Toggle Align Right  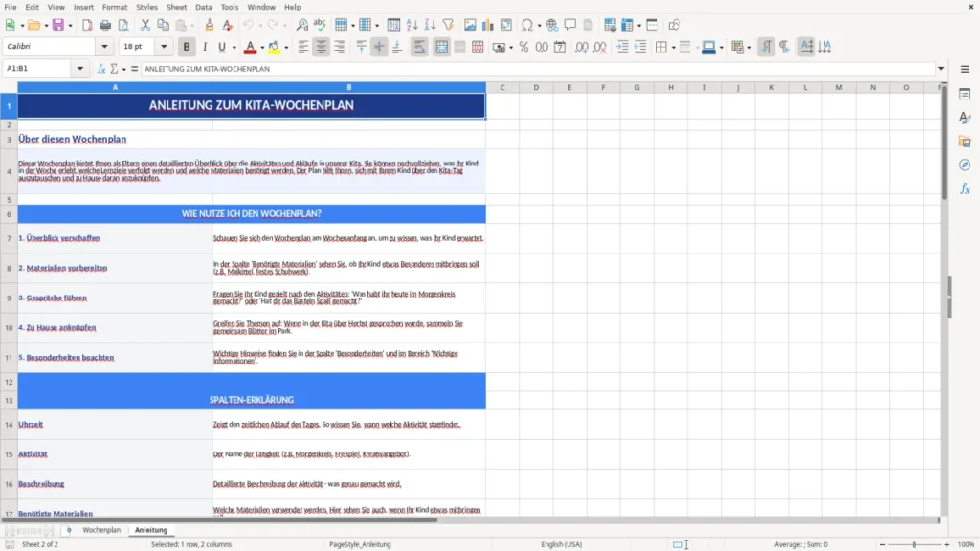pos(340,47)
